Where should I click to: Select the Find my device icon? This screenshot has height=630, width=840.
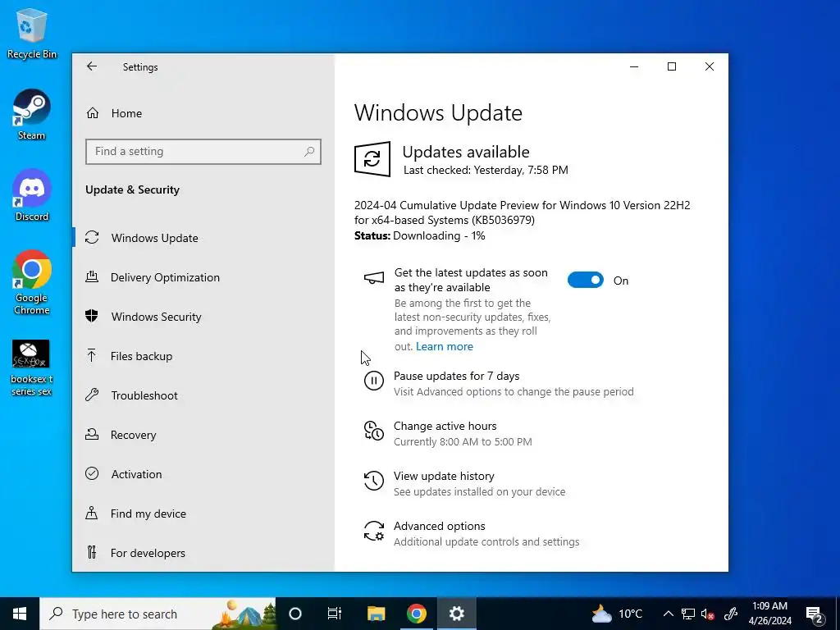(92, 514)
